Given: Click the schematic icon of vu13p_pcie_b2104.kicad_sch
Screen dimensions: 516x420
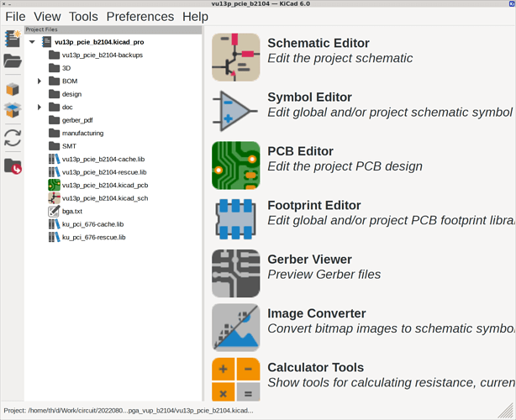Looking at the screenshot, I should [55, 198].
